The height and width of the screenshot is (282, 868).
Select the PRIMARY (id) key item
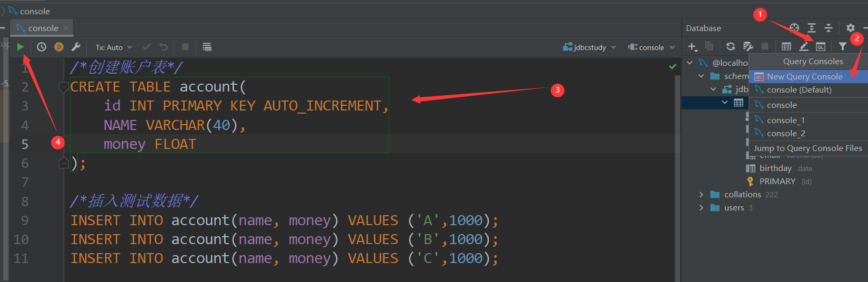click(779, 181)
